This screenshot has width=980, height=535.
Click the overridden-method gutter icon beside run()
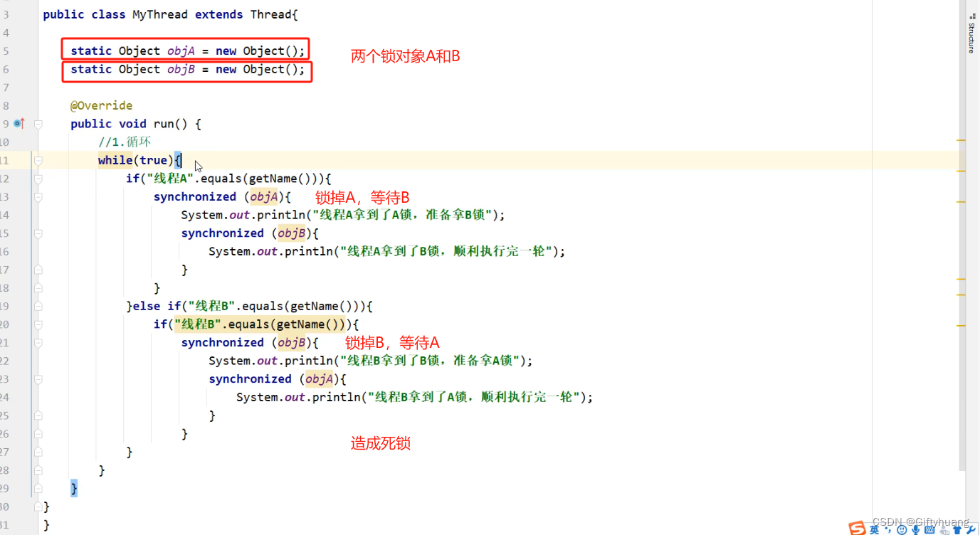19,124
